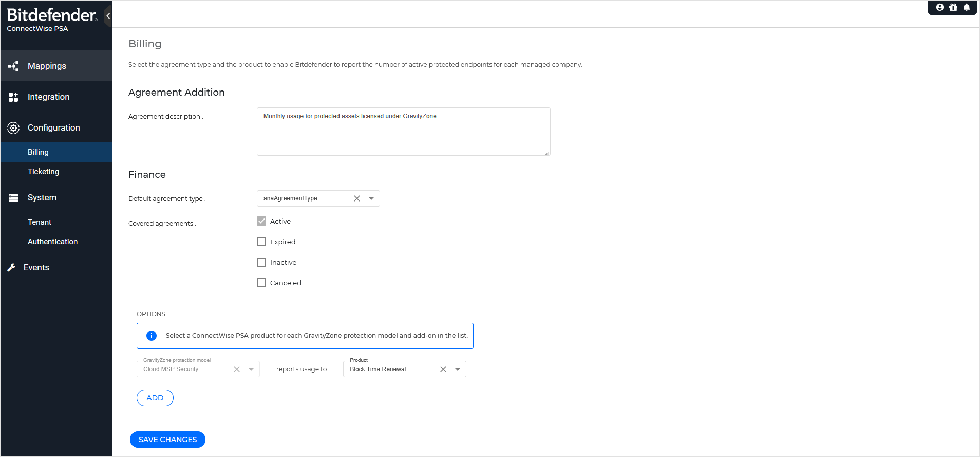Toggle the Active checkbox
Screen dimensions: 980x457
click(261, 221)
